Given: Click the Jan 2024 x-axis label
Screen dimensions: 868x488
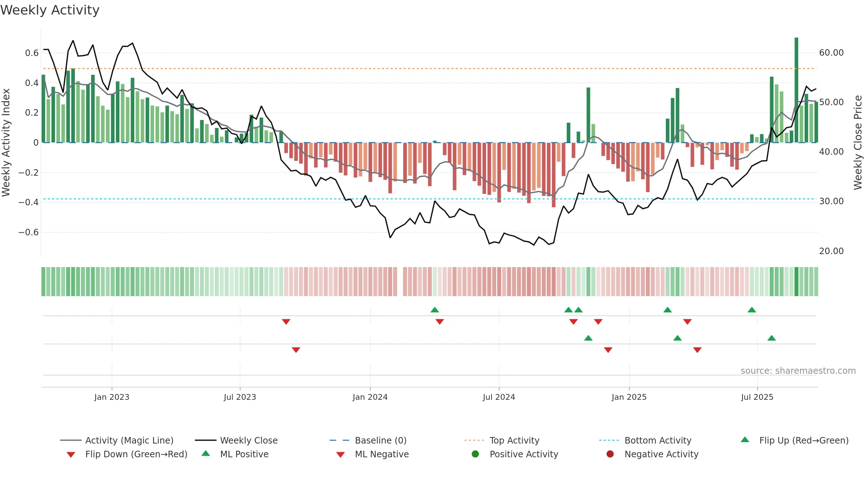Looking at the screenshot, I should (x=370, y=397).
